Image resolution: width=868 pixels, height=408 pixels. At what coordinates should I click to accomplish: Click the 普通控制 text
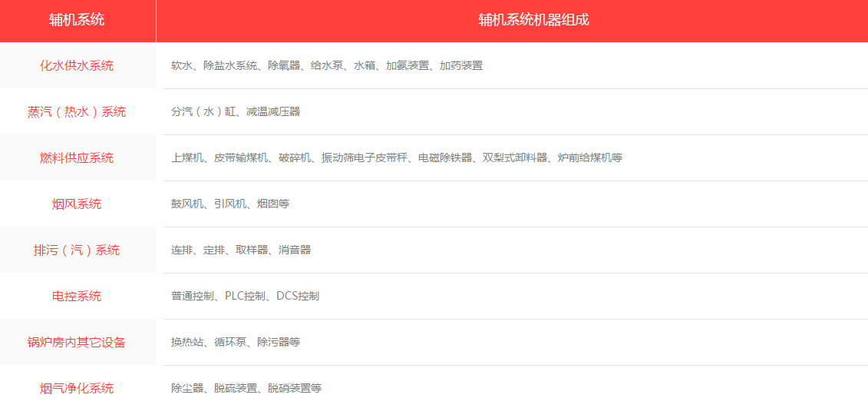192,297
